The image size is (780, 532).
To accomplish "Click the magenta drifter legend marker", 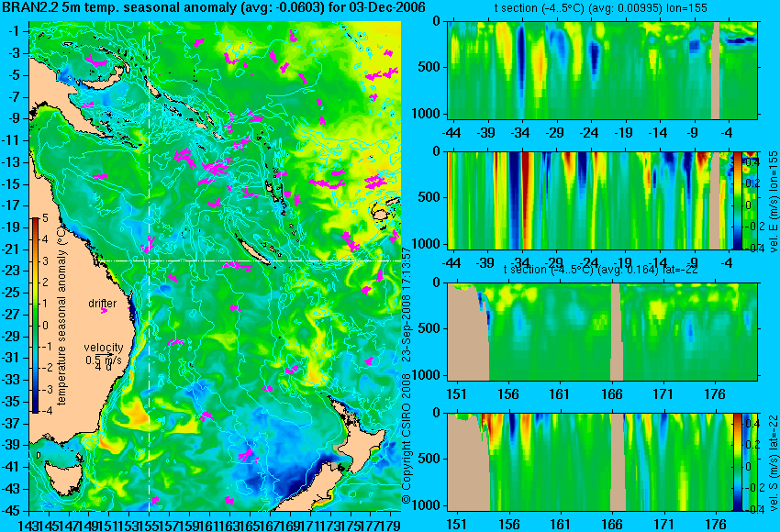I will pos(104,311).
